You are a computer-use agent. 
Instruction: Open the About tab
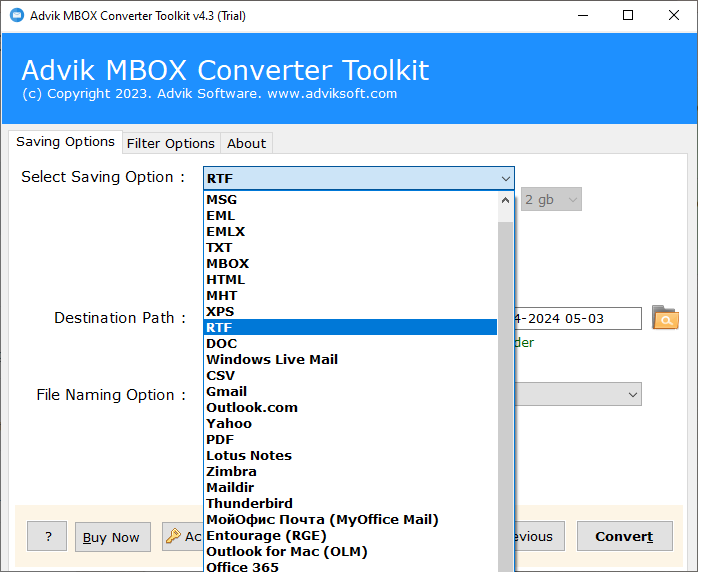tap(246, 143)
